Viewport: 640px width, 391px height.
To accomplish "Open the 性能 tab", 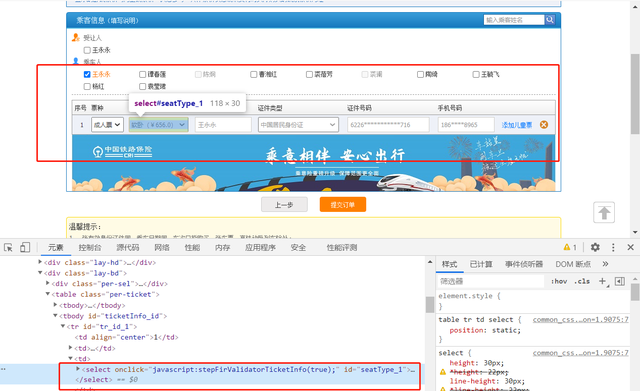I will [192, 247].
